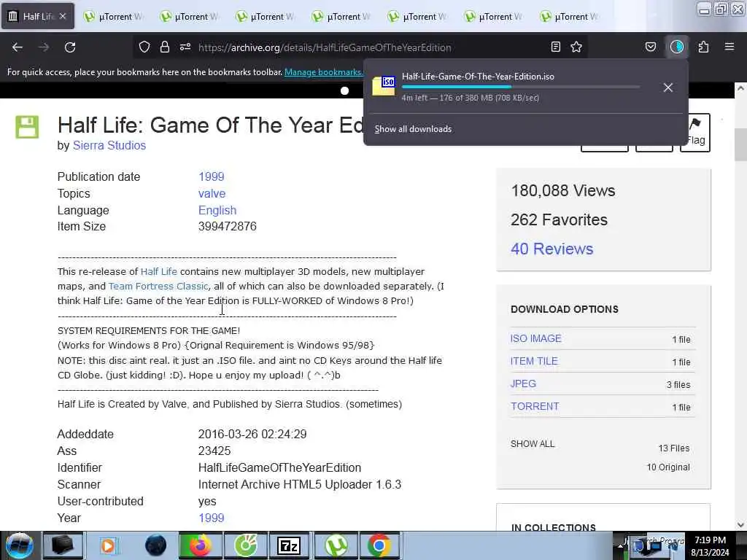Open the Firefox hamburger application menu
747x560 pixels.
coord(729,47)
